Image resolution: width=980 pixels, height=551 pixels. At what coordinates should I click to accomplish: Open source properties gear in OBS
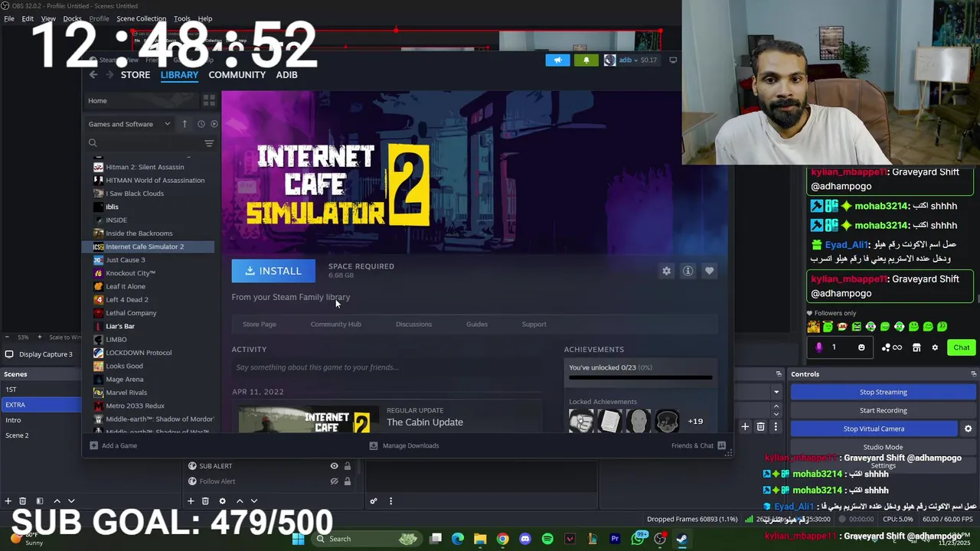222,501
